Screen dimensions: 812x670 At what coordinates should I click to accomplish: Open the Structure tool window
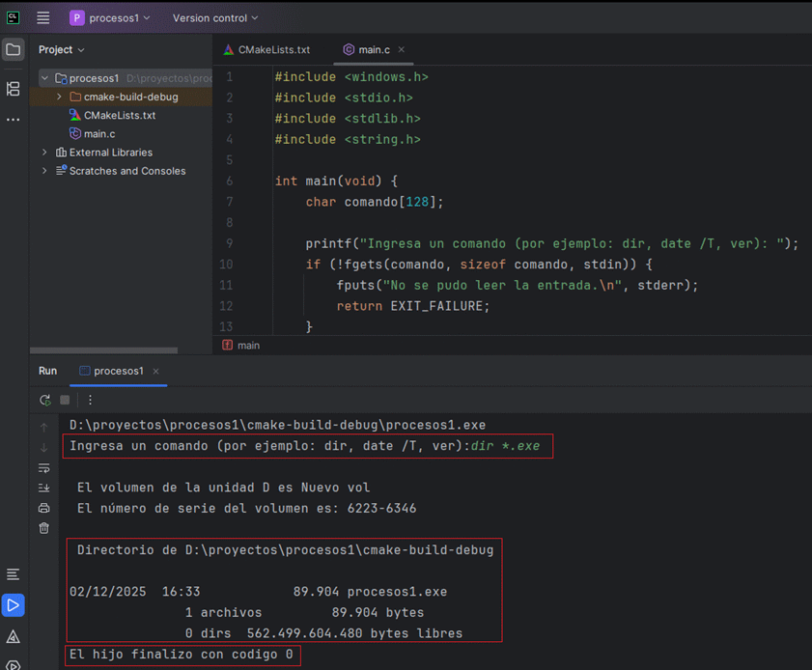(x=13, y=89)
